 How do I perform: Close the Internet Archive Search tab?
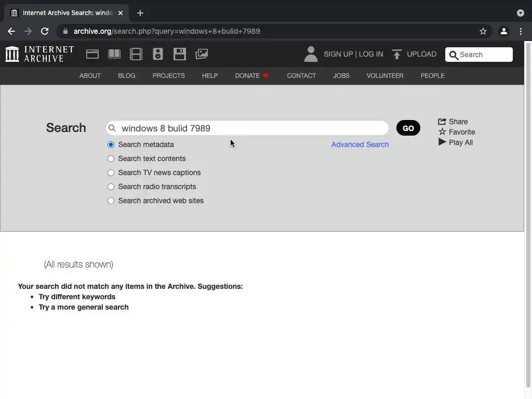click(x=121, y=13)
